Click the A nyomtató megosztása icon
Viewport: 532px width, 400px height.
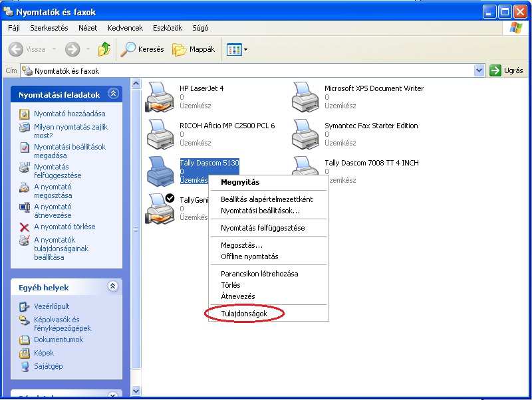pyautogui.click(x=25, y=187)
